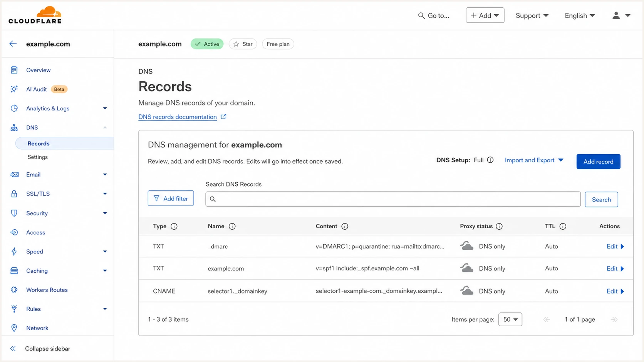Open the English language dropdown

(580, 15)
